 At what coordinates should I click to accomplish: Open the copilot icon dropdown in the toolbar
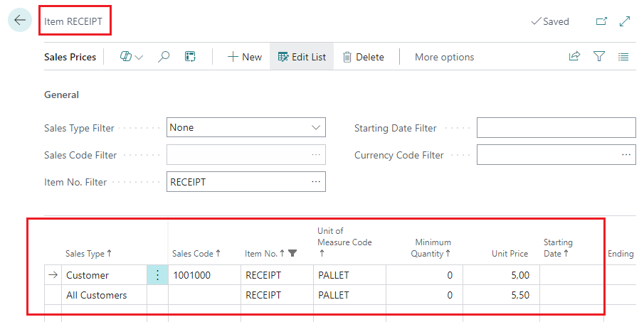click(x=132, y=57)
